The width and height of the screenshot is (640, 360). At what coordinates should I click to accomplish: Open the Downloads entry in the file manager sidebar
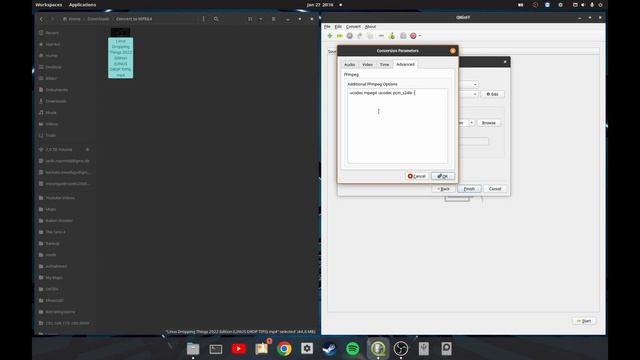click(56, 101)
